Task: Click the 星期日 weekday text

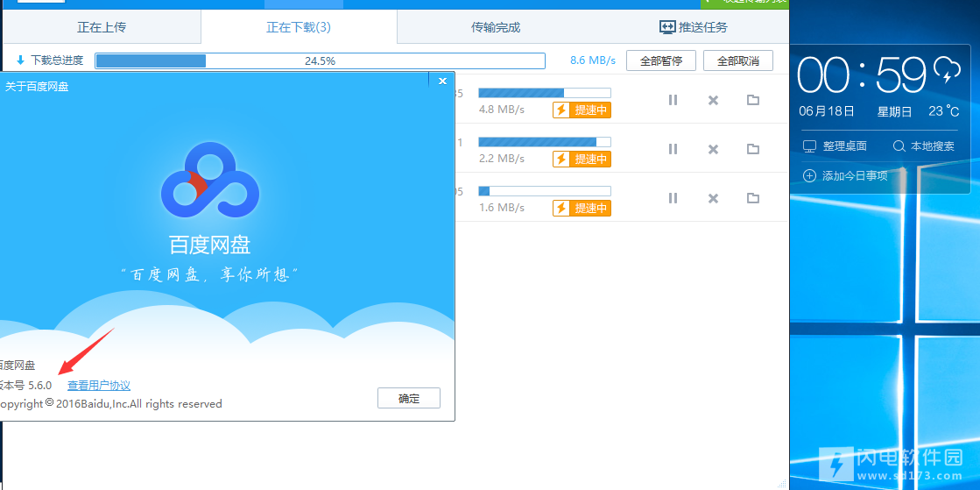Action: pos(894,111)
